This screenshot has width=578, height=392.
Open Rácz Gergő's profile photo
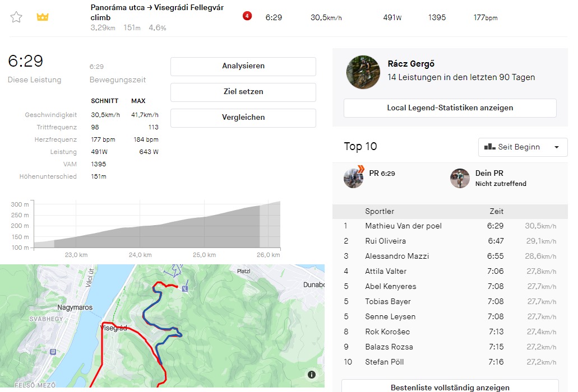(x=363, y=72)
